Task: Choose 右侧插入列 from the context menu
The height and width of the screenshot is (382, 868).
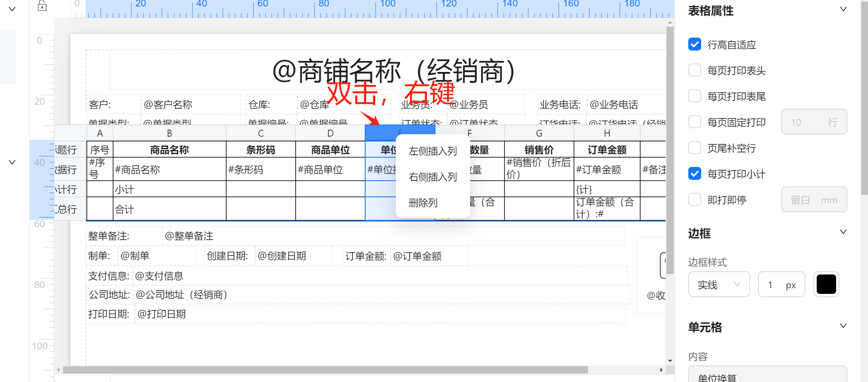Action: point(433,177)
